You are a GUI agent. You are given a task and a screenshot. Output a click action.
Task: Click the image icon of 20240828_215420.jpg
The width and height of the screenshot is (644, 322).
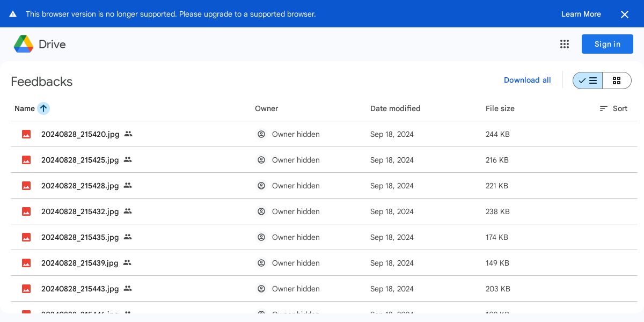26,134
